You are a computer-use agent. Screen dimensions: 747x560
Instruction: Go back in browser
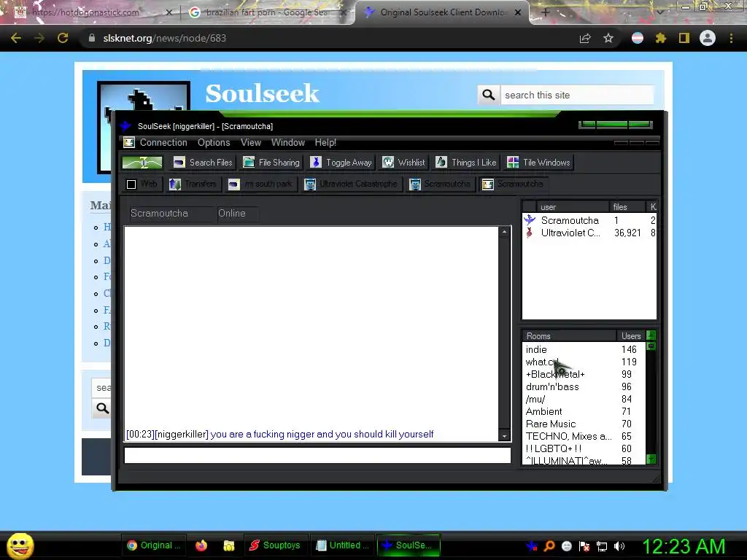[16, 38]
